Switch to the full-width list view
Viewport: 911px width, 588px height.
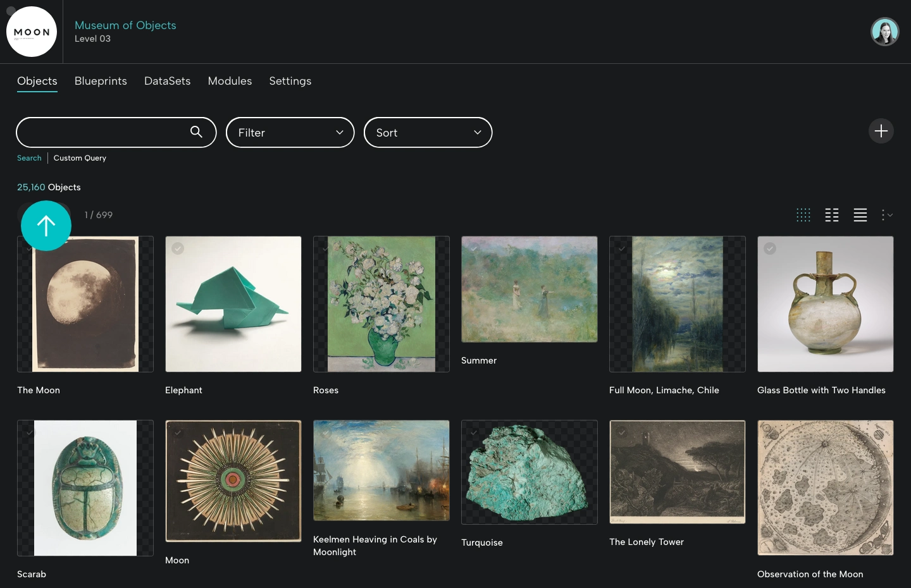[860, 215]
